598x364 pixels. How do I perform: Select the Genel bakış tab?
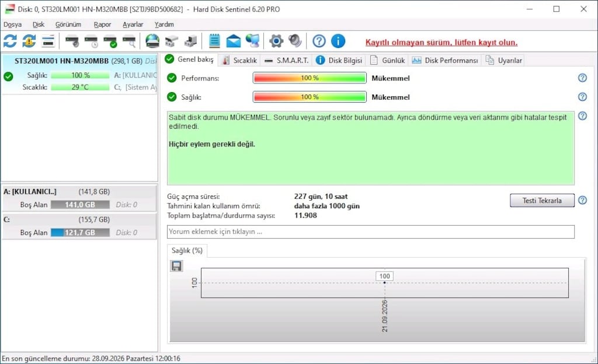pos(190,60)
